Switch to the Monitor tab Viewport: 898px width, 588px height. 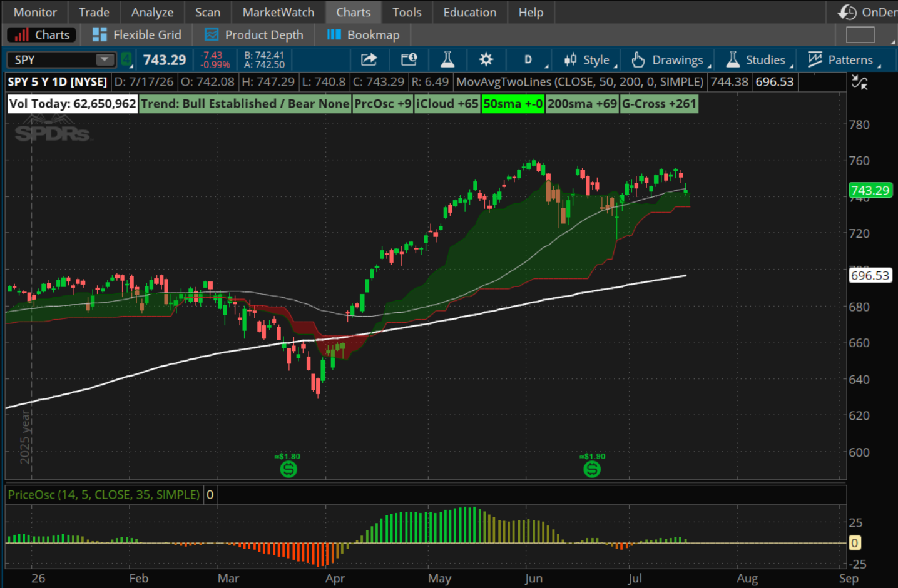[x=35, y=12]
